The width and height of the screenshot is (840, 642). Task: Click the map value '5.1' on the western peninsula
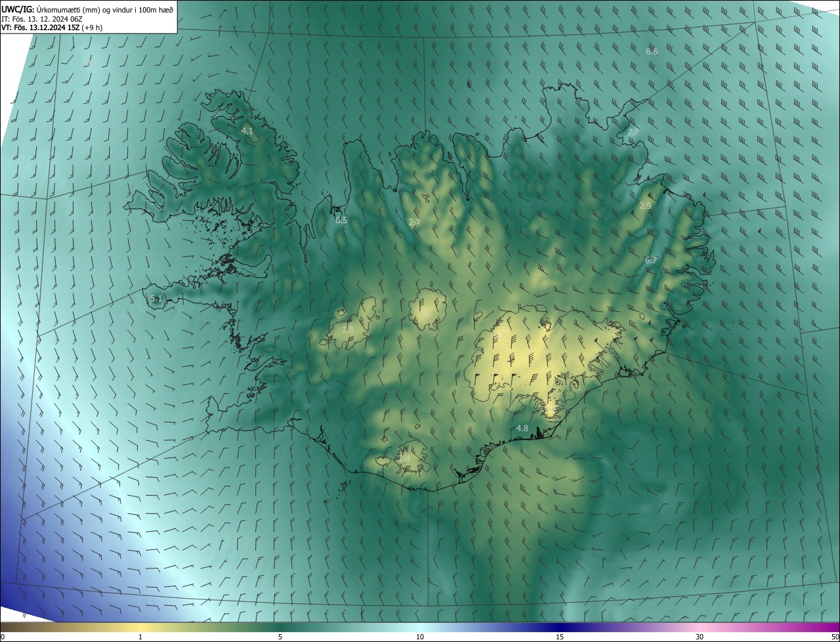point(156,299)
